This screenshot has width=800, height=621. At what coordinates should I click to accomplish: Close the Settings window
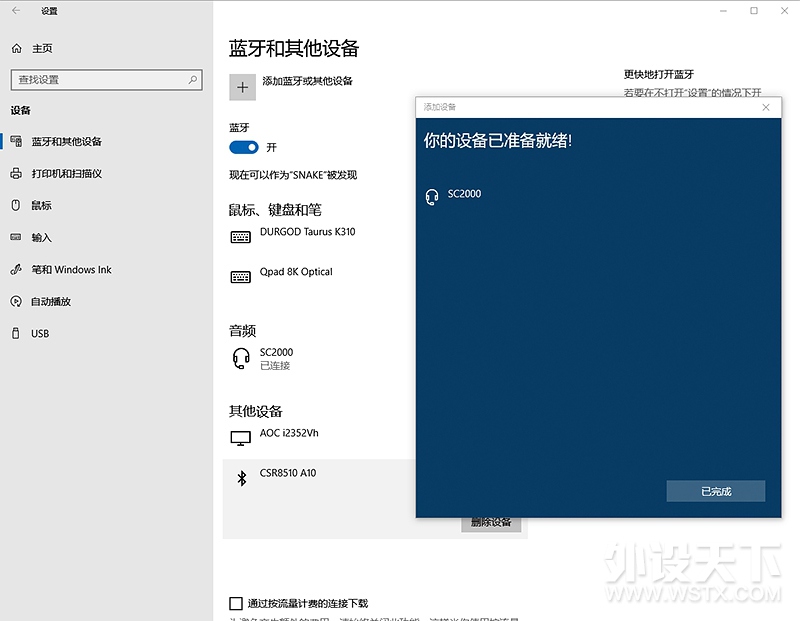click(x=784, y=11)
